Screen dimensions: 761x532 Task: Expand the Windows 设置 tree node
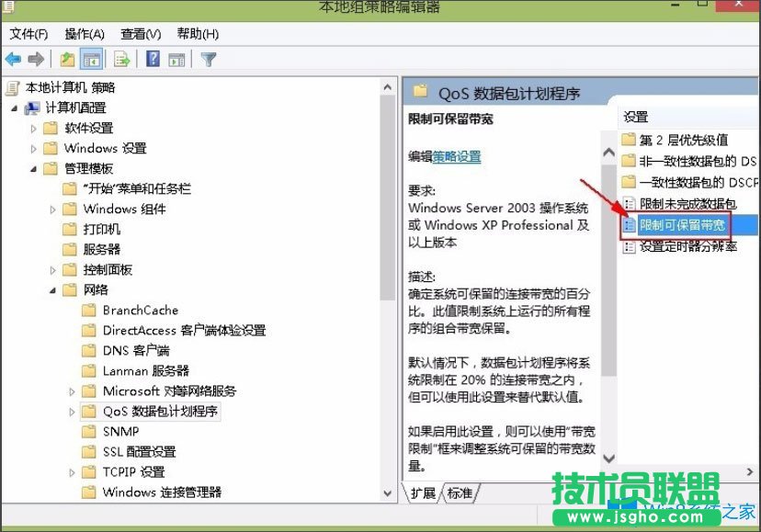[33, 148]
